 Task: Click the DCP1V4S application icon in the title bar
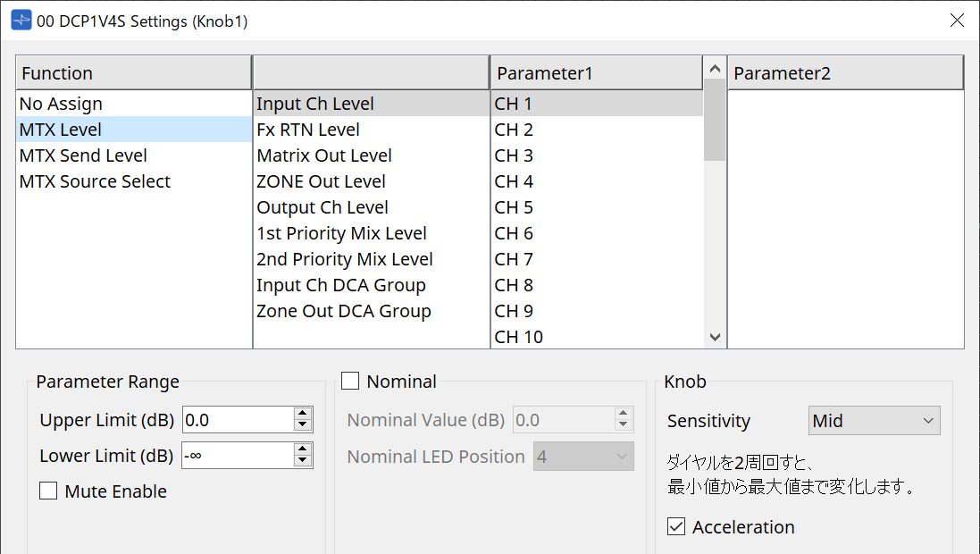click(x=20, y=20)
